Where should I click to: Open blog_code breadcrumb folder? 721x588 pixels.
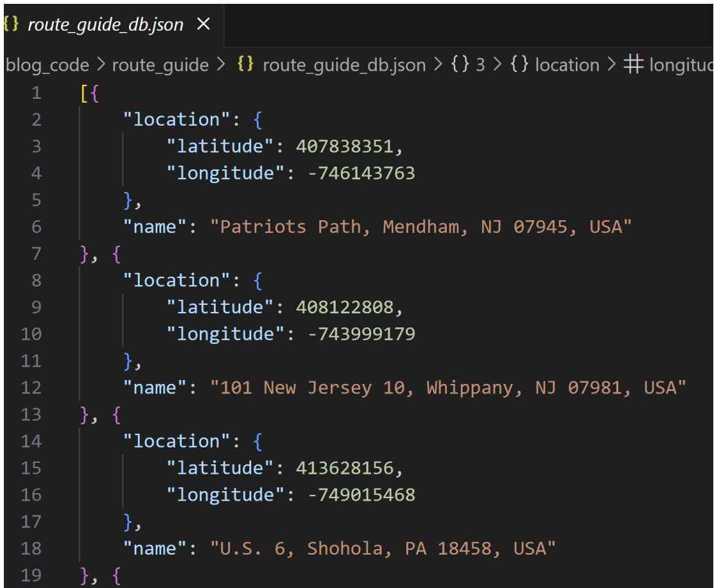pos(48,65)
